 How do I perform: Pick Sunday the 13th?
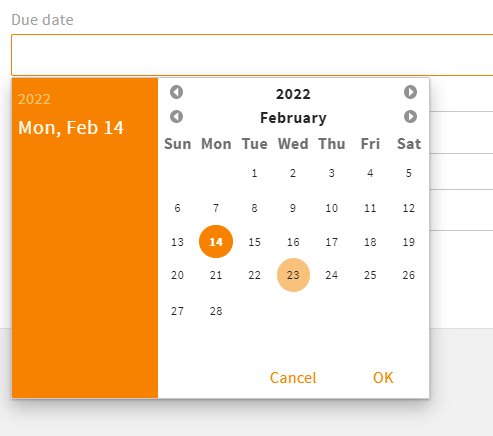(177, 242)
